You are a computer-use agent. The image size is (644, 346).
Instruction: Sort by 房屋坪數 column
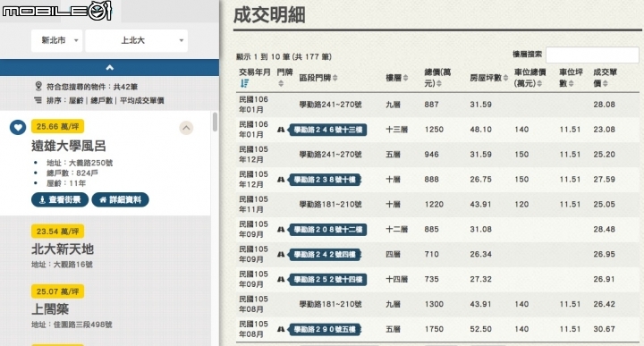(x=489, y=78)
